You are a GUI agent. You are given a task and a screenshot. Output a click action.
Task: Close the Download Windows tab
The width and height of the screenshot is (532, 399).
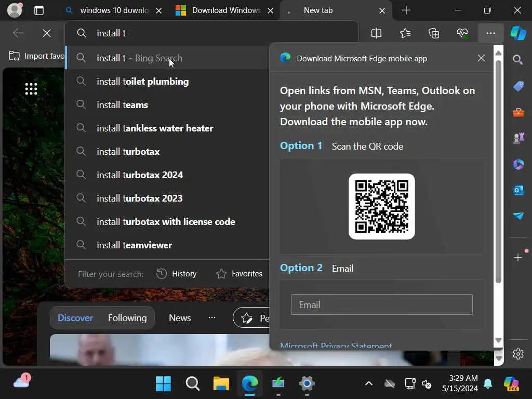(270, 11)
